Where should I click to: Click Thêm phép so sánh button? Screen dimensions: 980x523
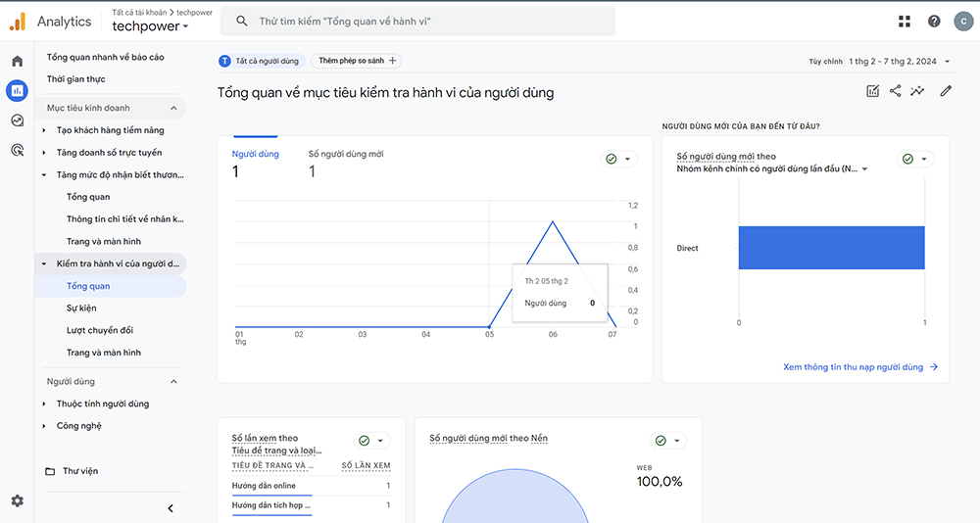(x=358, y=61)
